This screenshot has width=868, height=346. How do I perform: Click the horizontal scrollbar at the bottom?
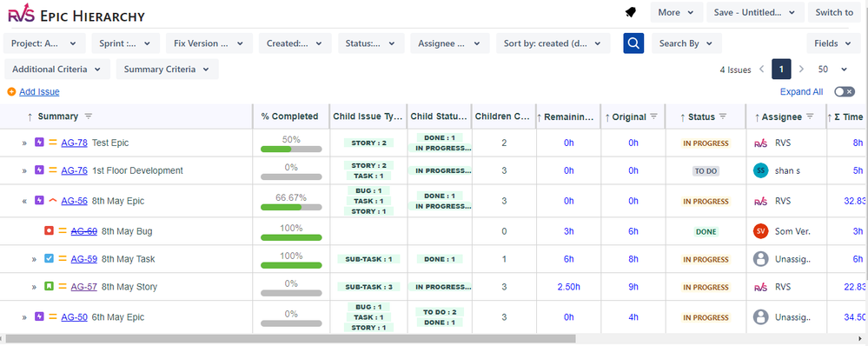click(290, 339)
